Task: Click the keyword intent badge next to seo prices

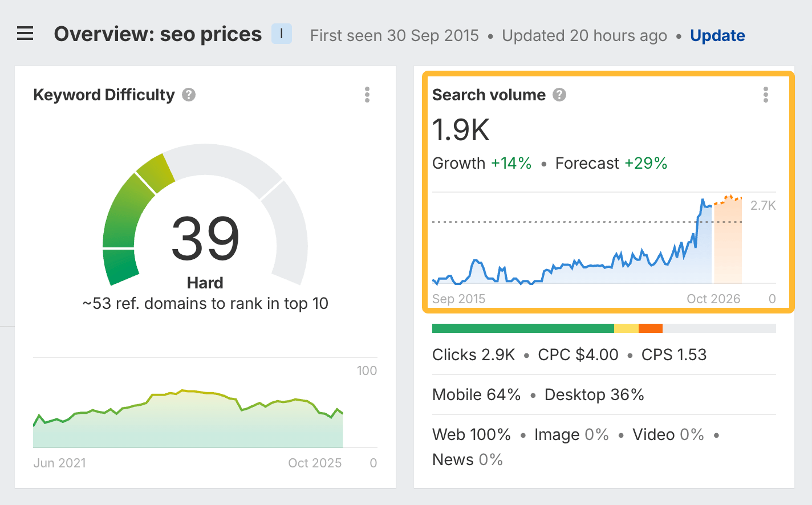Action: (281, 34)
